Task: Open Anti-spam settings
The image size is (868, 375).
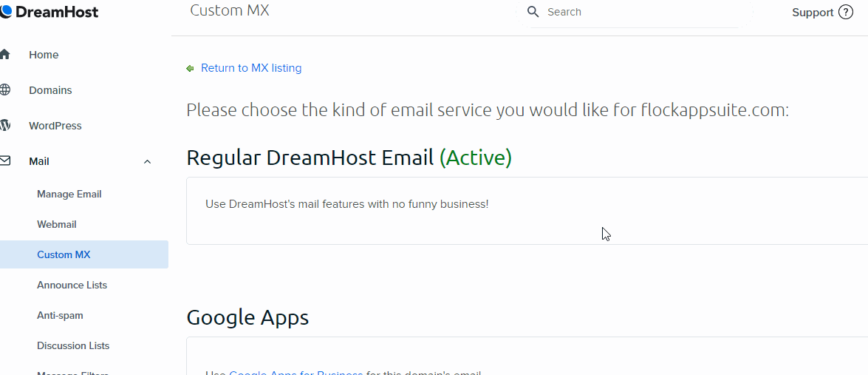Action: [x=60, y=315]
